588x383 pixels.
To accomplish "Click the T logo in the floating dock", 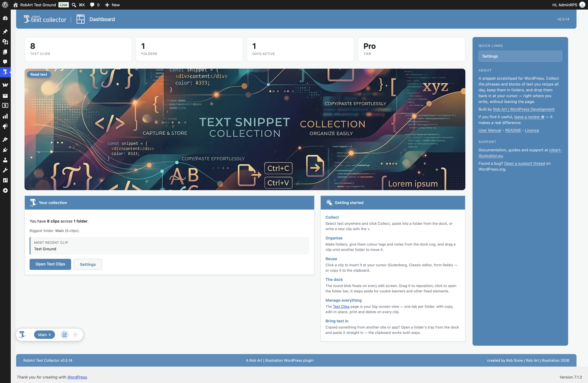I will click(22, 335).
